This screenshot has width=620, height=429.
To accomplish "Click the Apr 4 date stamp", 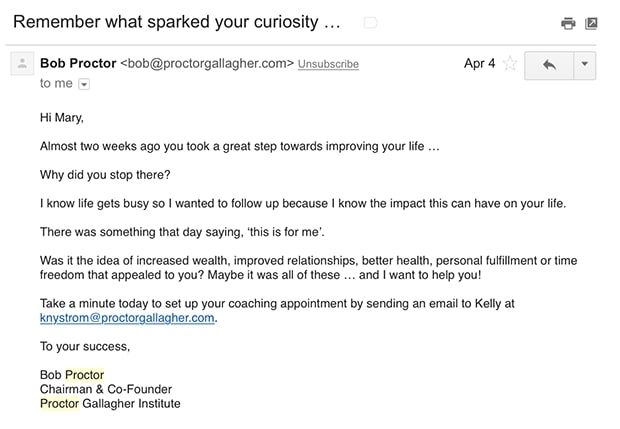I will 479,63.
